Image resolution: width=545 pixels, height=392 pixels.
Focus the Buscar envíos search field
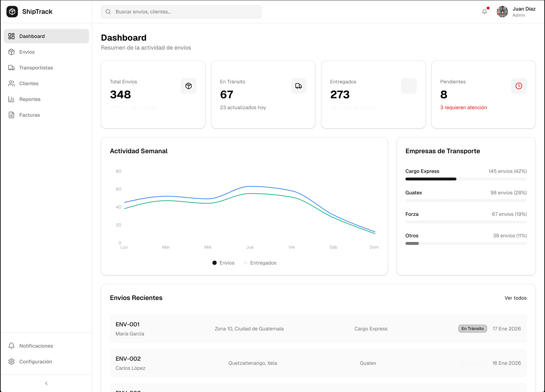pyautogui.click(x=181, y=11)
